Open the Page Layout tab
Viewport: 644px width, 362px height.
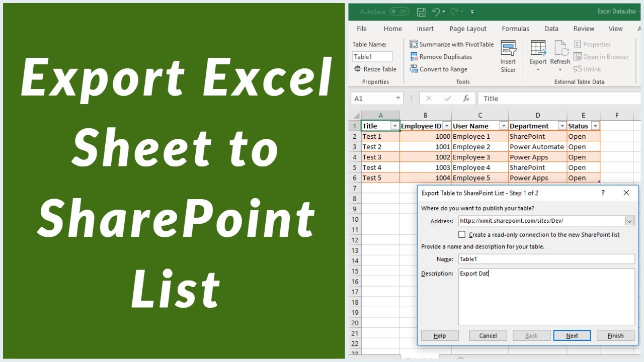468,29
